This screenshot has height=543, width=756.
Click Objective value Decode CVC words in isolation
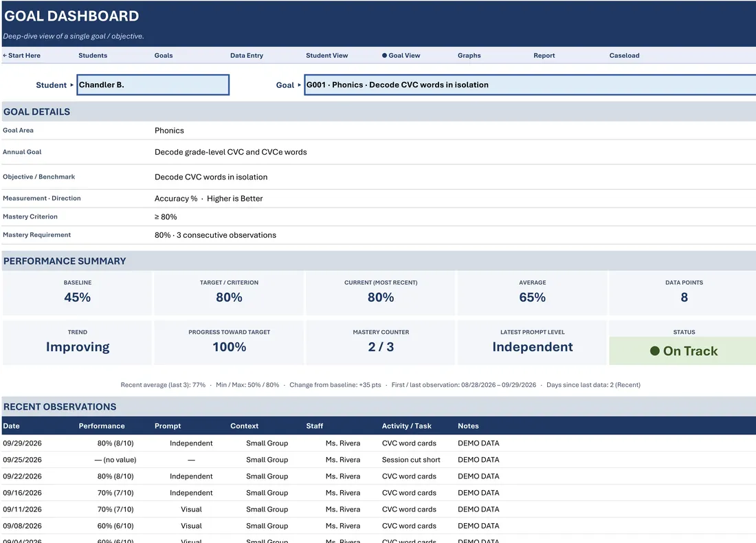(x=211, y=177)
